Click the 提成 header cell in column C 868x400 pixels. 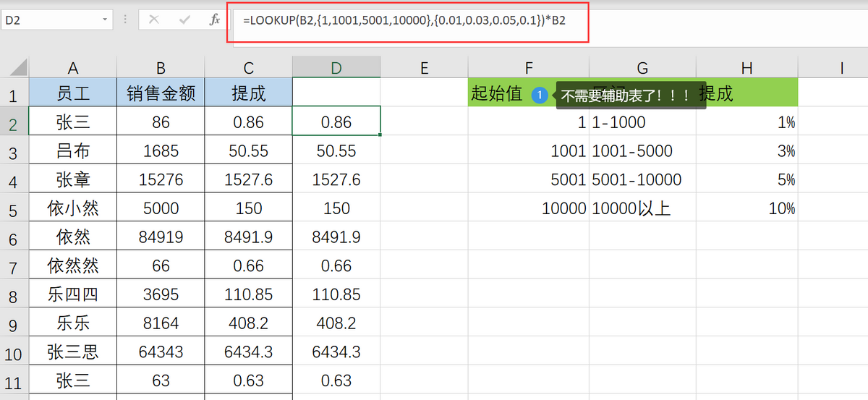click(249, 93)
